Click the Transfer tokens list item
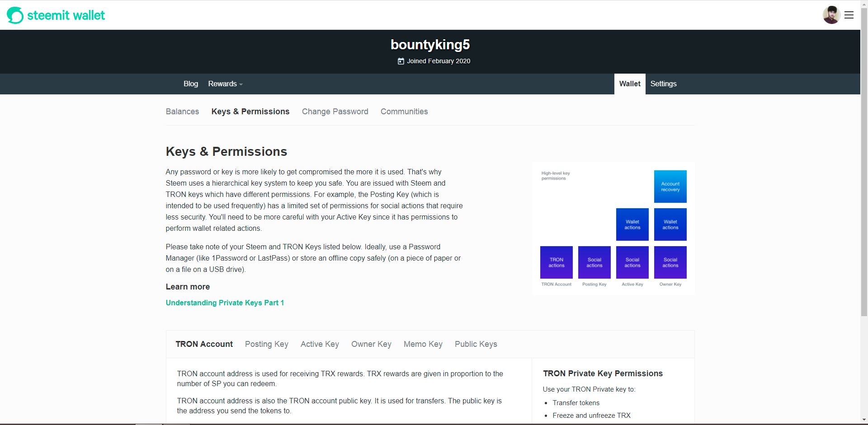Image resolution: width=868 pixels, height=425 pixels. [576, 403]
